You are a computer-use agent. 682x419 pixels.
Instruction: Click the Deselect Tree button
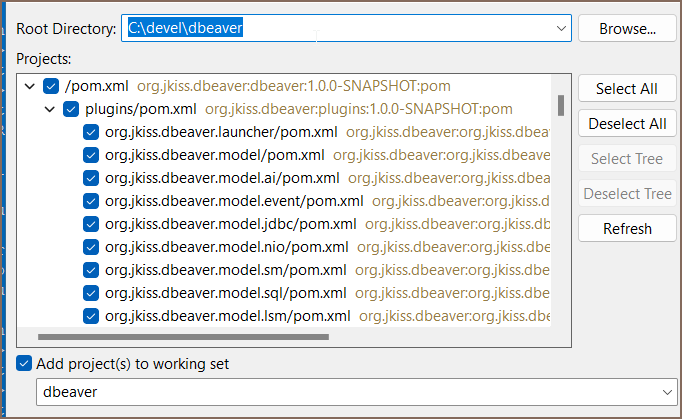pyautogui.click(x=627, y=194)
